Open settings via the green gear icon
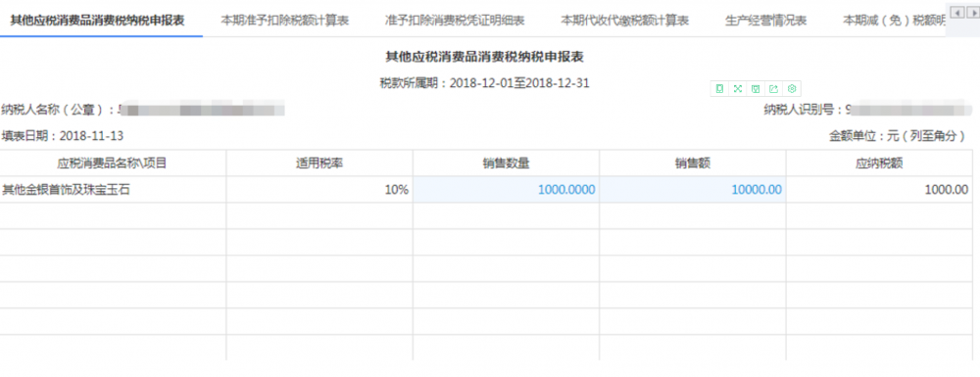This screenshot has width=980, height=377. [x=792, y=89]
